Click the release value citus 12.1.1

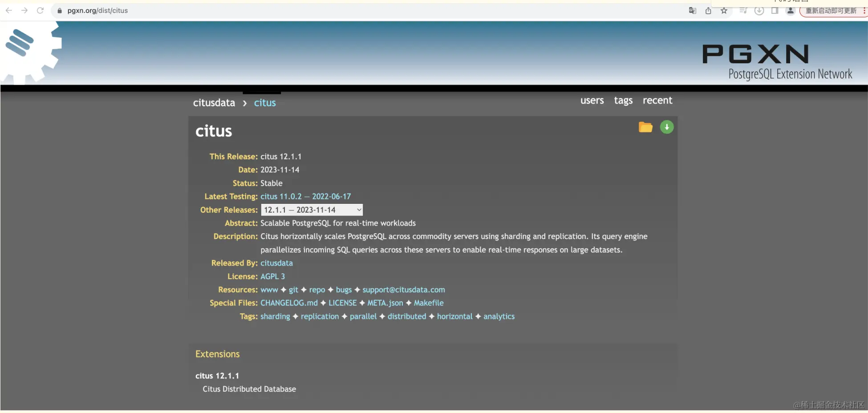(281, 157)
